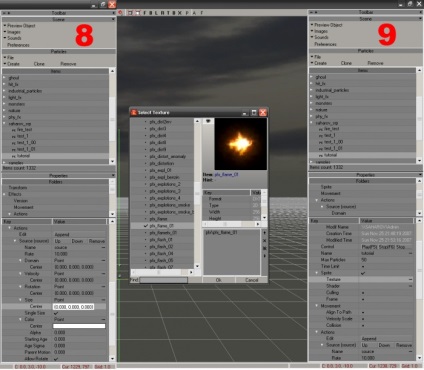Toggle Time Limit option in right properties

click(x=363, y=266)
